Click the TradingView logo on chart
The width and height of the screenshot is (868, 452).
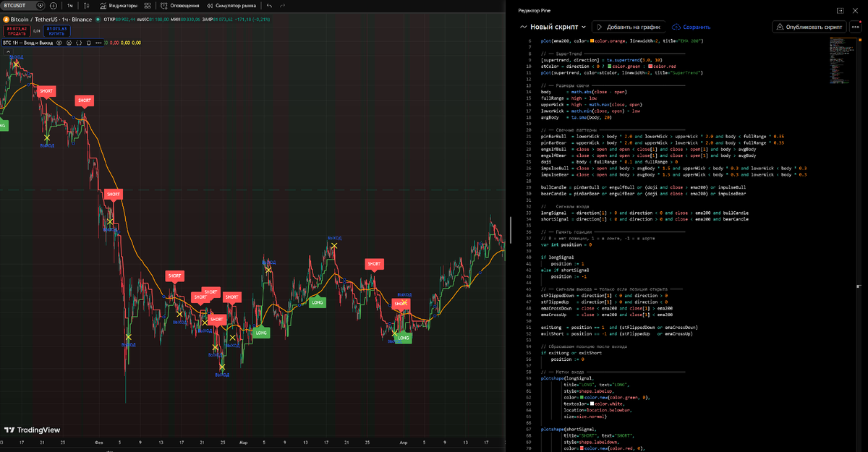[31, 429]
